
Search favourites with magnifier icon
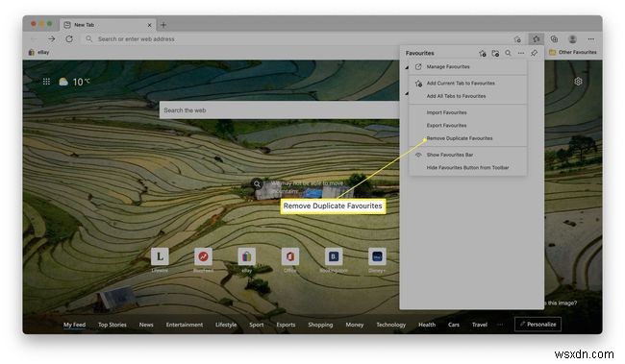point(509,53)
